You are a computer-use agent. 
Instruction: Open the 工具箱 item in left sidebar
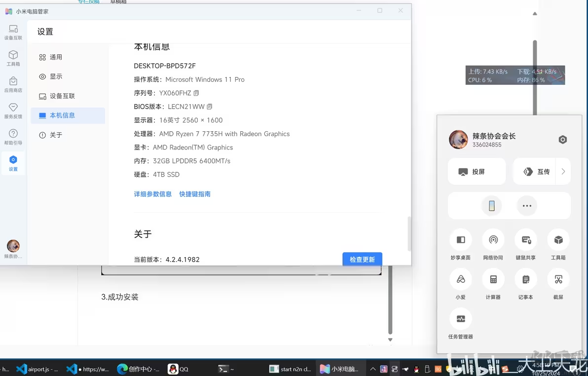coord(13,58)
